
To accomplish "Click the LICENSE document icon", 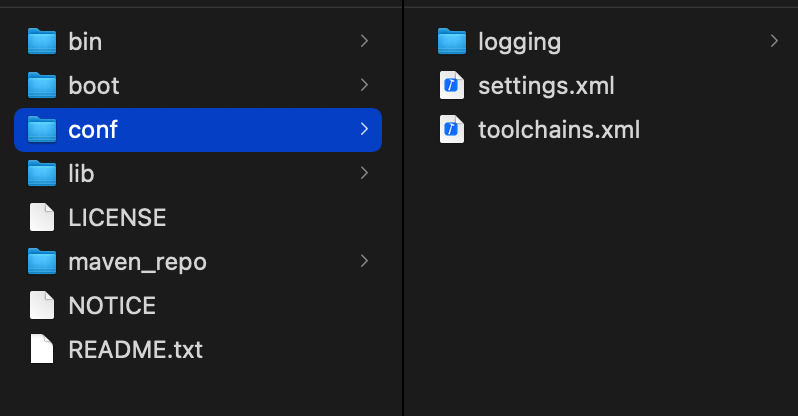I will 42,217.
